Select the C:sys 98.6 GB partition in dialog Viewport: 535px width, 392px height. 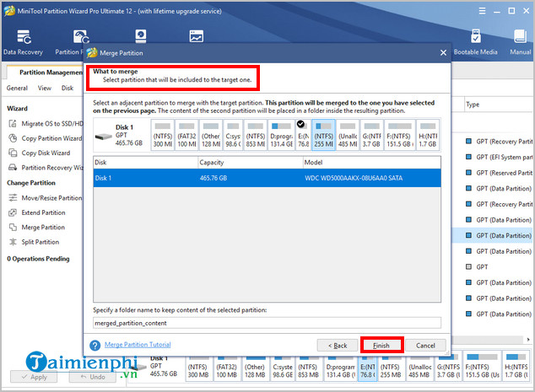pyautogui.click(x=233, y=136)
